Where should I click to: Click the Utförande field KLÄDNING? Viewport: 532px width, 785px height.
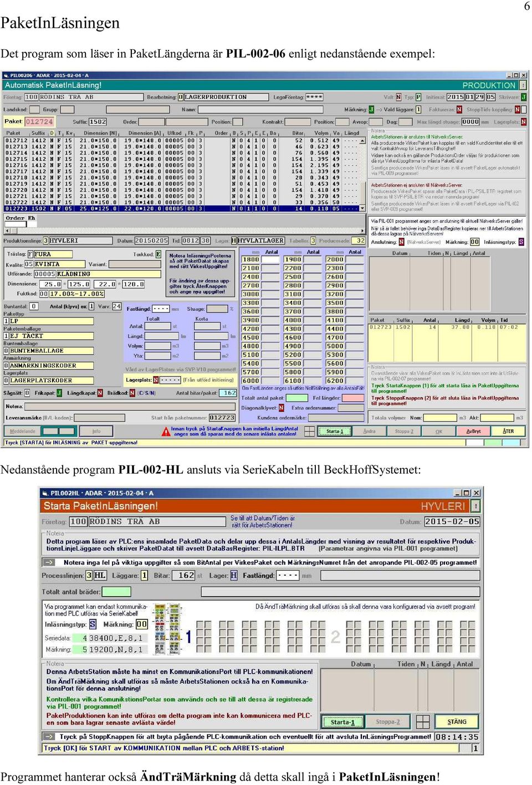108,274
